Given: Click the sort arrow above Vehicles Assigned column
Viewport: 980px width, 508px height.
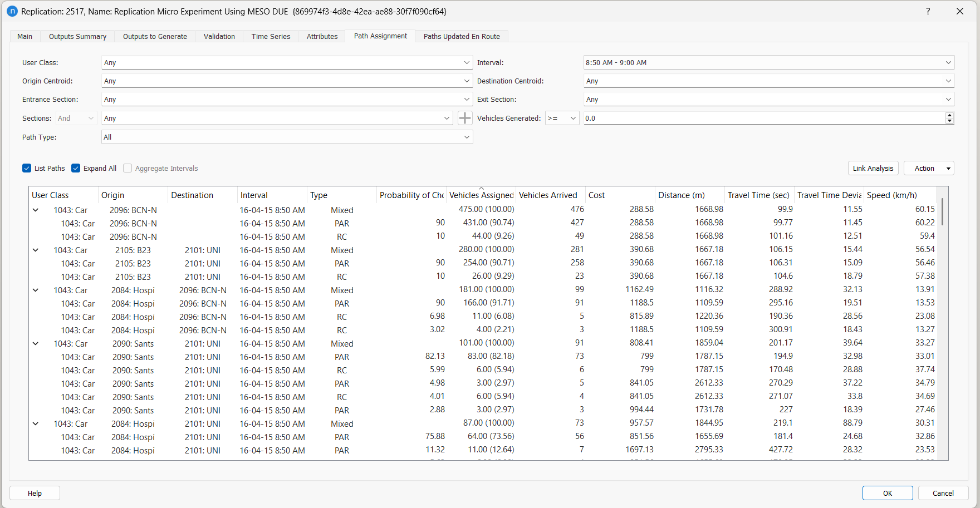Looking at the screenshot, I should pyautogui.click(x=481, y=187).
